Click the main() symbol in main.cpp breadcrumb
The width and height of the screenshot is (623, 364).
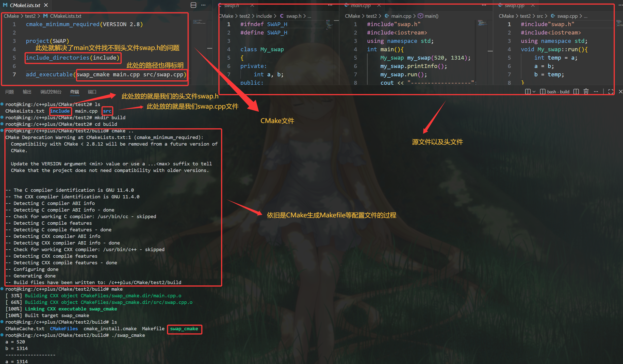(431, 16)
